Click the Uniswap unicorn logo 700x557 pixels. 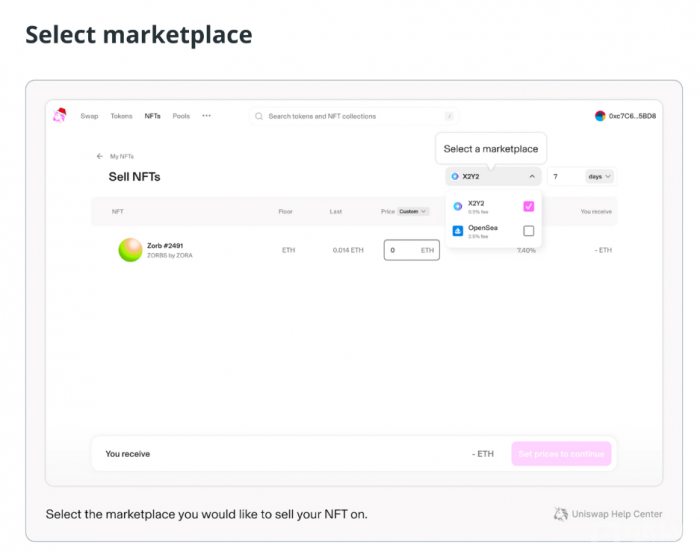point(60,115)
